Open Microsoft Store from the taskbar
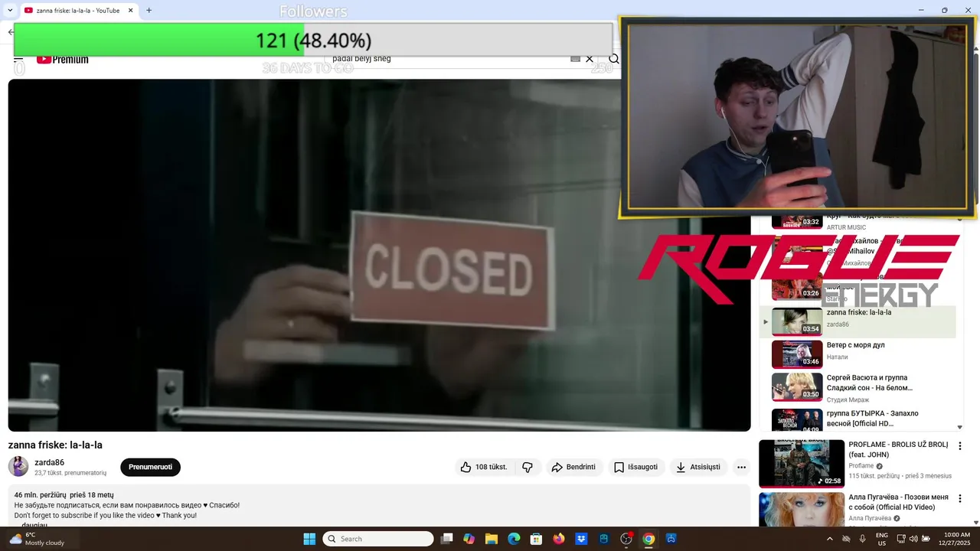The width and height of the screenshot is (980, 551). coord(537,539)
